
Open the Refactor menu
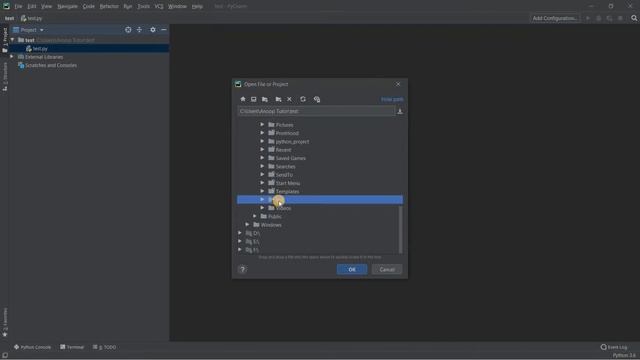pyautogui.click(x=109, y=6)
